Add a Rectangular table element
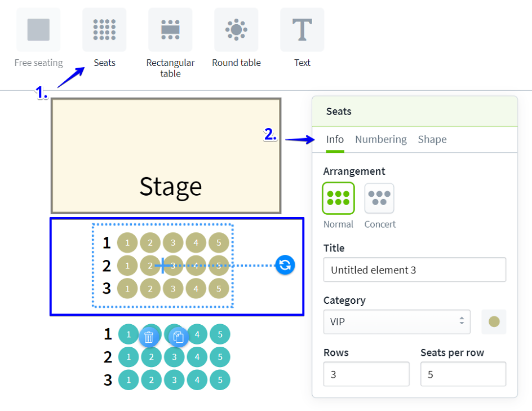Image resolution: width=532 pixels, height=411 pixels. click(170, 30)
